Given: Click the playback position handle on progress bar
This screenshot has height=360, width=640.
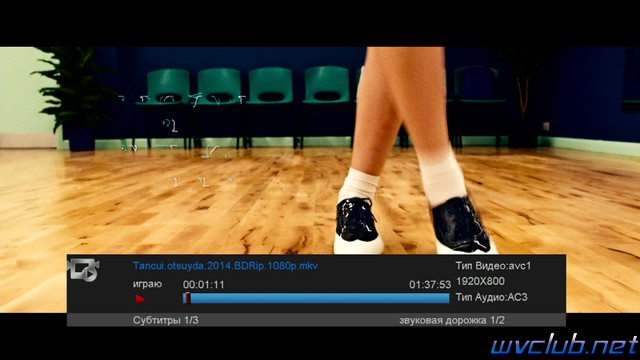Looking at the screenshot, I should (x=187, y=298).
